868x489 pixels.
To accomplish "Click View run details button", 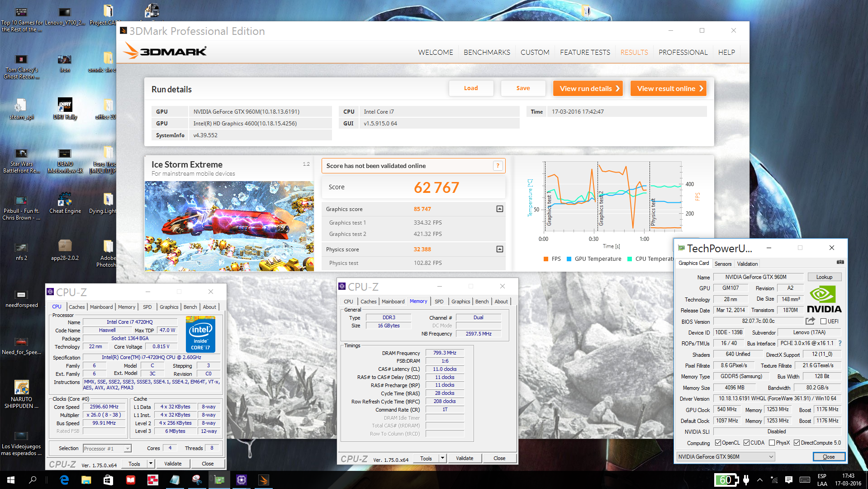I will (x=588, y=88).
